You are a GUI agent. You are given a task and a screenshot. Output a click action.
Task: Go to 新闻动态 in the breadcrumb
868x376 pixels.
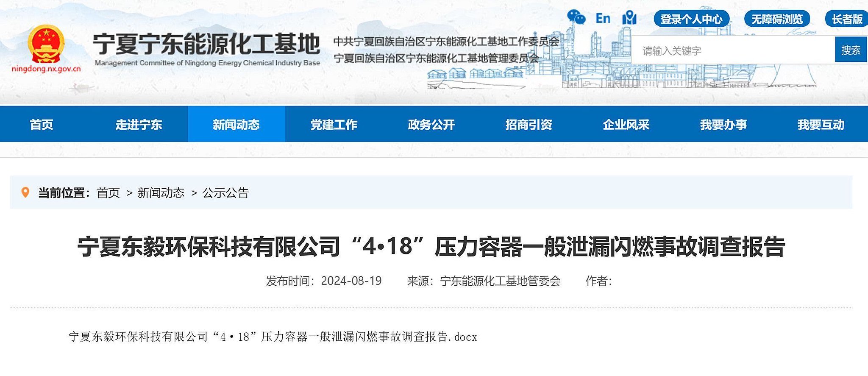tap(161, 193)
